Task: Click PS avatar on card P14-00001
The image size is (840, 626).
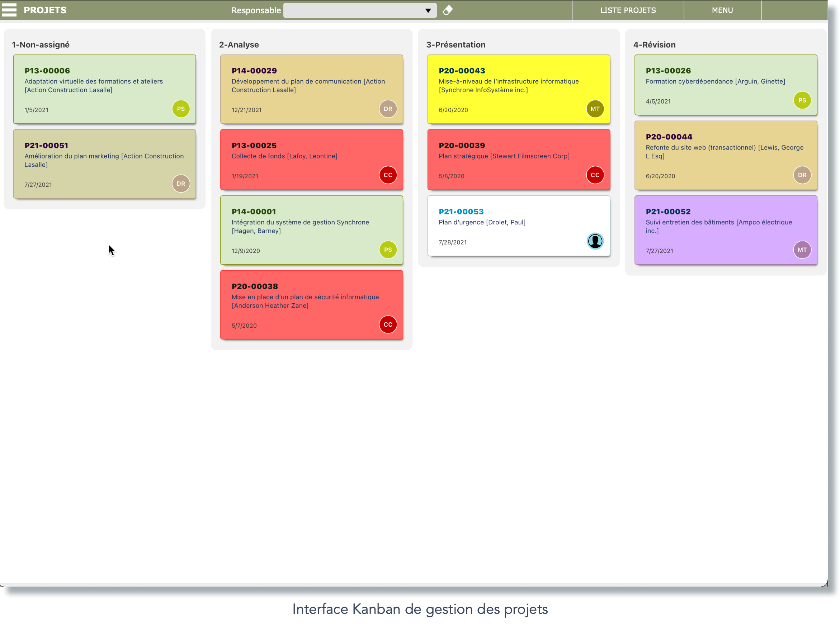Action: coord(388,250)
